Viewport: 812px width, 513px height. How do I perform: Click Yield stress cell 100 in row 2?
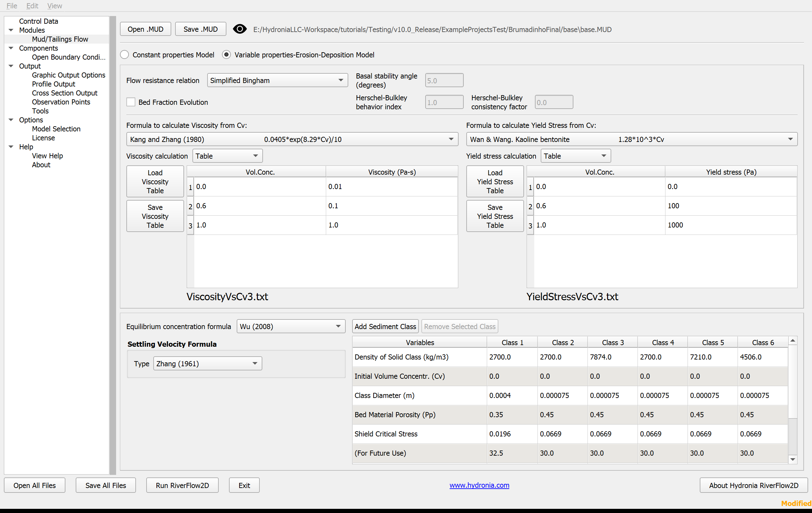(731, 206)
